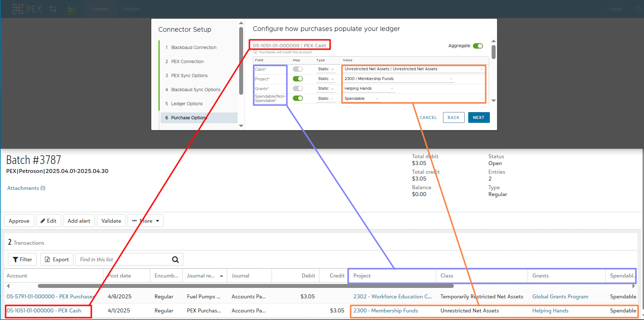The width and height of the screenshot is (644, 320).
Task: Open the Manage menu in header
Action: pyautogui.click(x=131, y=9)
